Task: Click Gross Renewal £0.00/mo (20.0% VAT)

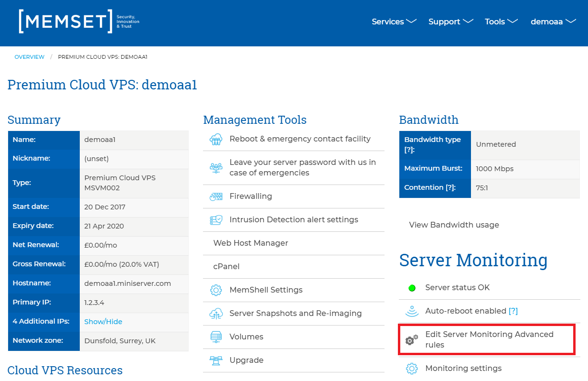Action: [x=122, y=264]
